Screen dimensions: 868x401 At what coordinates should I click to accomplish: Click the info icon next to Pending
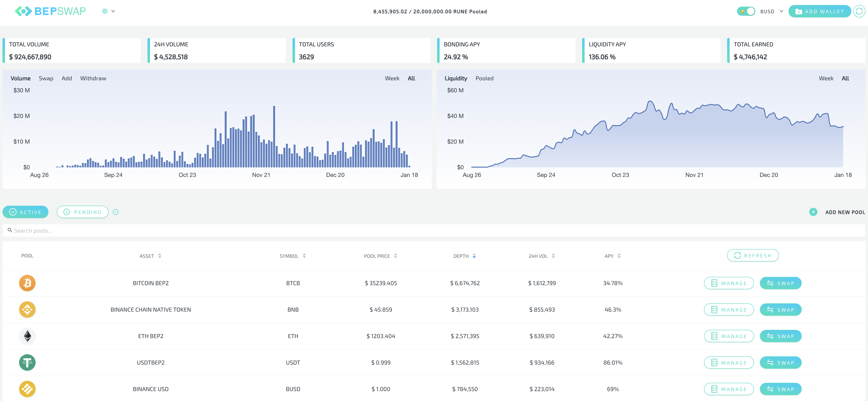116,212
